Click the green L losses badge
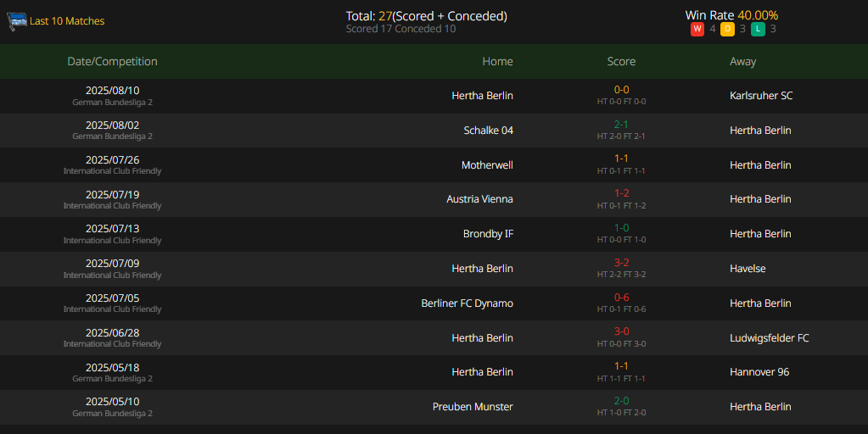This screenshot has width=868, height=434. 758,29
